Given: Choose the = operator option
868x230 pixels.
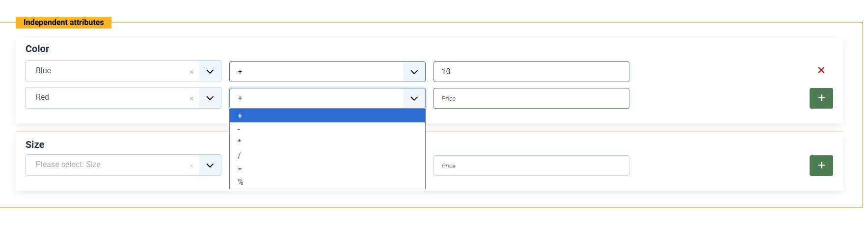Looking at the screenshot, I should pyautogui.click(x=327, y=169).
